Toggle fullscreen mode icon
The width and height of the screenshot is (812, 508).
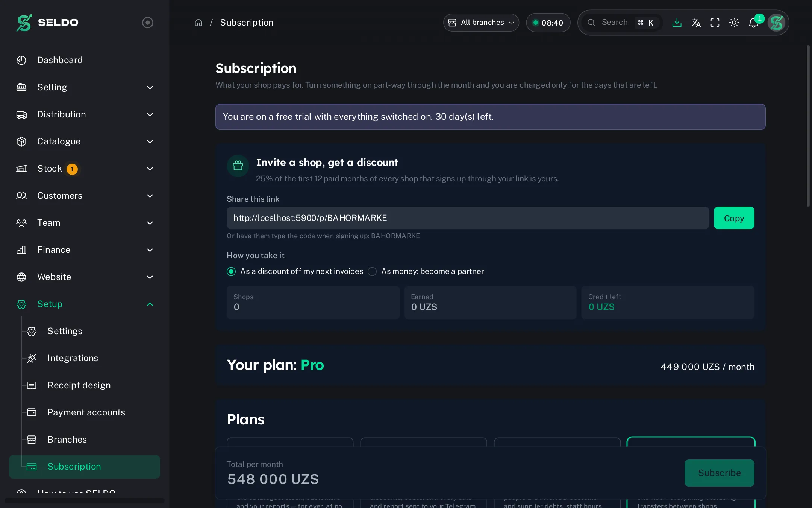[x=715, y=23]
